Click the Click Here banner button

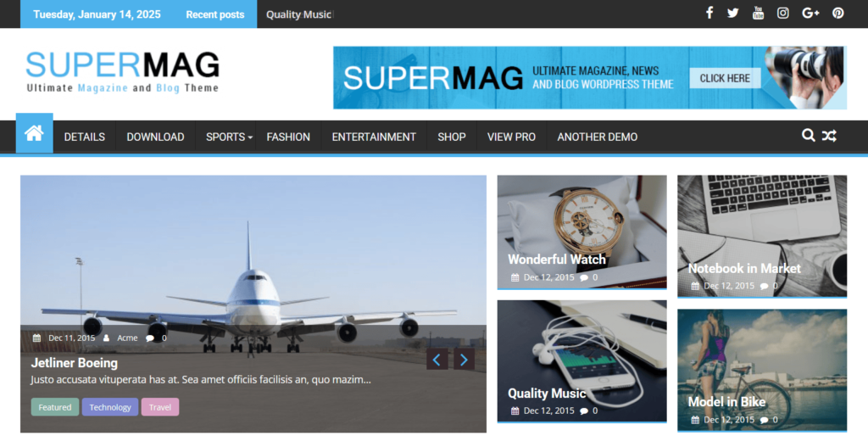(x=725, y=78)
